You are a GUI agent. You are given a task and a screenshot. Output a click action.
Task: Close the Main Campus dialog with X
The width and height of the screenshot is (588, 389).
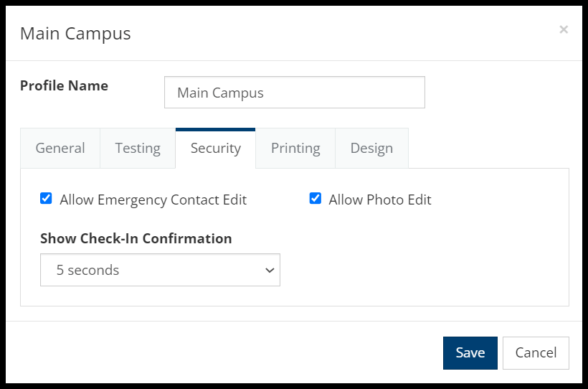(x=563, y=29)
